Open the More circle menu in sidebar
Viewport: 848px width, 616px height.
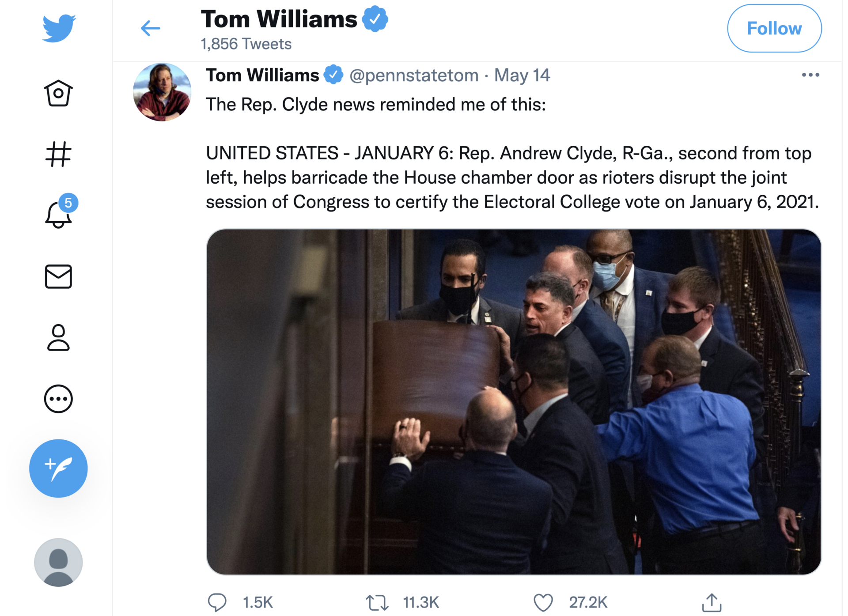(58, 399)
